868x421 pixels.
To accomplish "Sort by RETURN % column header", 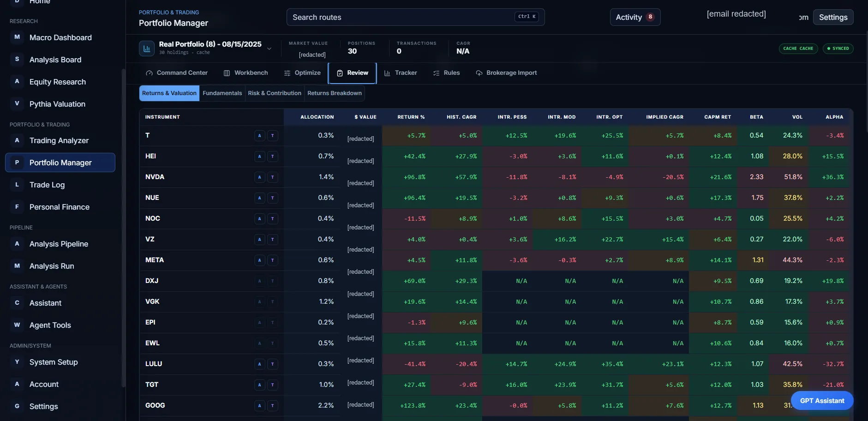I will coord(411,117).
